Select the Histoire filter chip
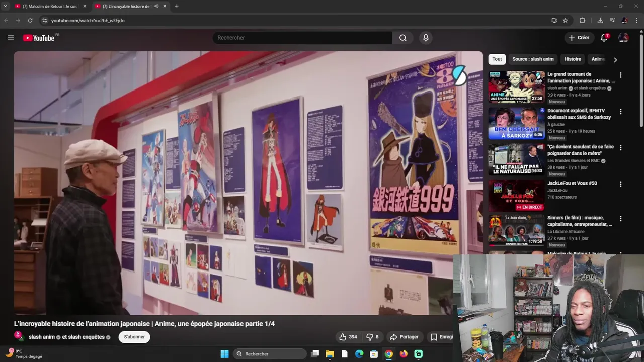 click(x=573, y=59)
